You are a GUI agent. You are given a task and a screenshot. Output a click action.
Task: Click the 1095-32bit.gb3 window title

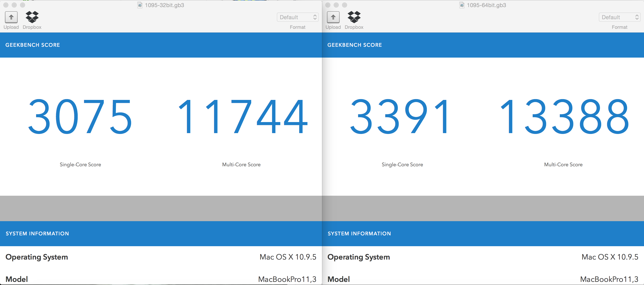tap(164, 5)
